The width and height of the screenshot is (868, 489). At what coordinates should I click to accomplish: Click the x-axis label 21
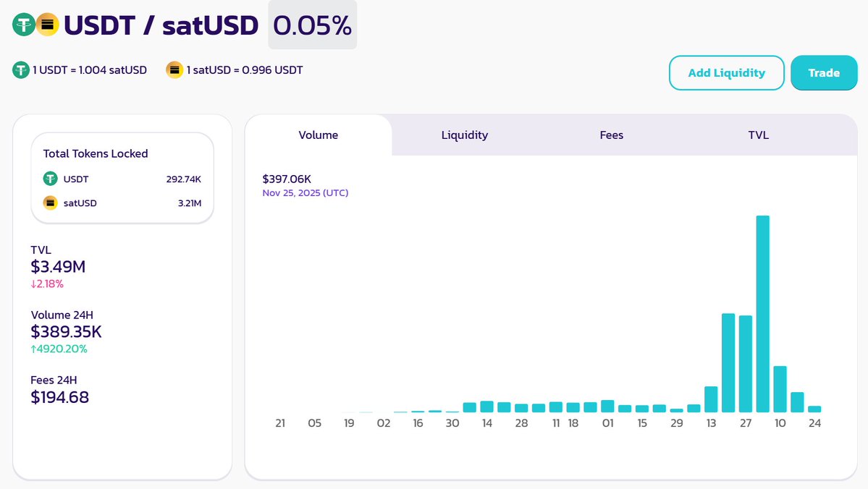pyautogui.click(x=280, y=423)
